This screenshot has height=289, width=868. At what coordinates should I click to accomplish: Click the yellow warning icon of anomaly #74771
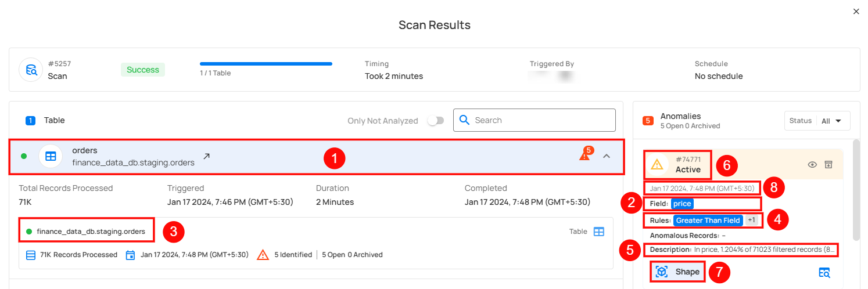click(x=657, y=165)
